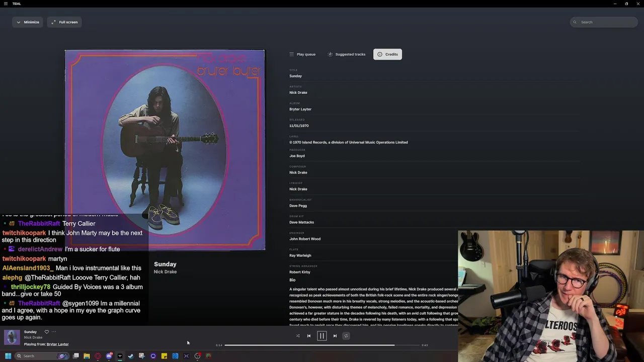Switch to Suggested tracks tab
The height and width of the screenshot is (362, 644).
click(x=347, y=54)
